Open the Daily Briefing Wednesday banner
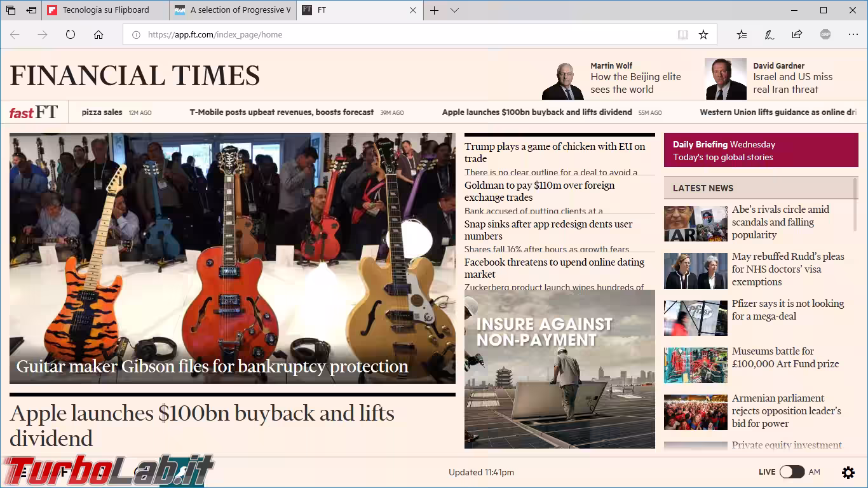The height and width of the screenshot is (488, 868). [761, 151]
